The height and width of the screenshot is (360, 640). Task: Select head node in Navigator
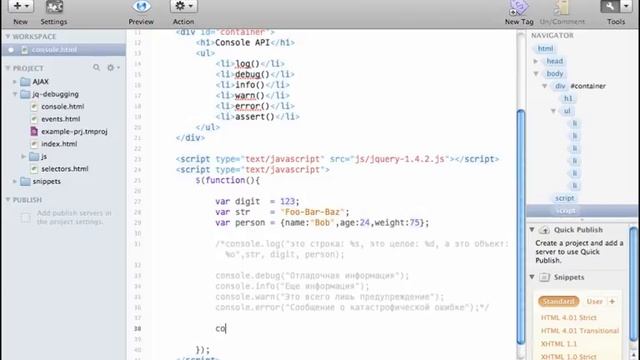click(x=555, y=61)
